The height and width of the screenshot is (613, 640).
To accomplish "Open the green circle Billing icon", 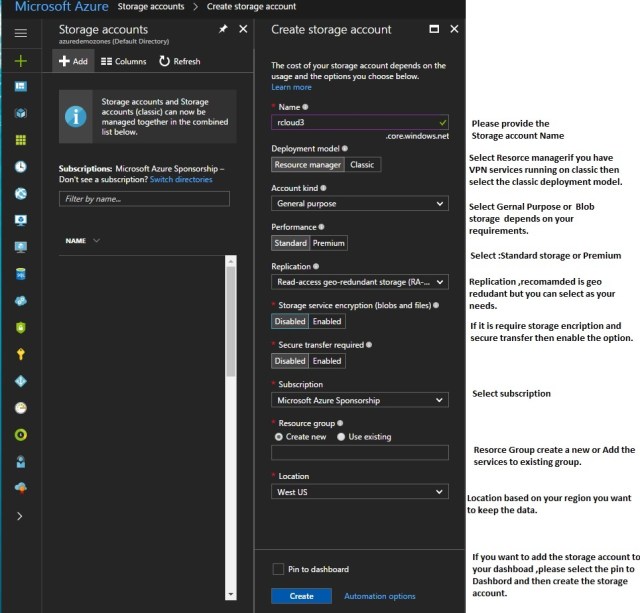I will coord(21,435).
